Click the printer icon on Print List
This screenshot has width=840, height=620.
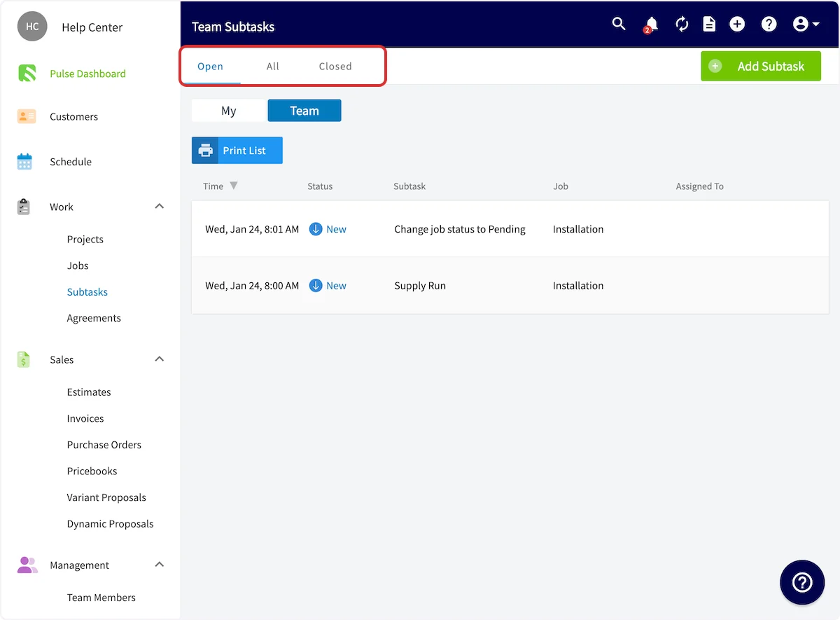205,151
